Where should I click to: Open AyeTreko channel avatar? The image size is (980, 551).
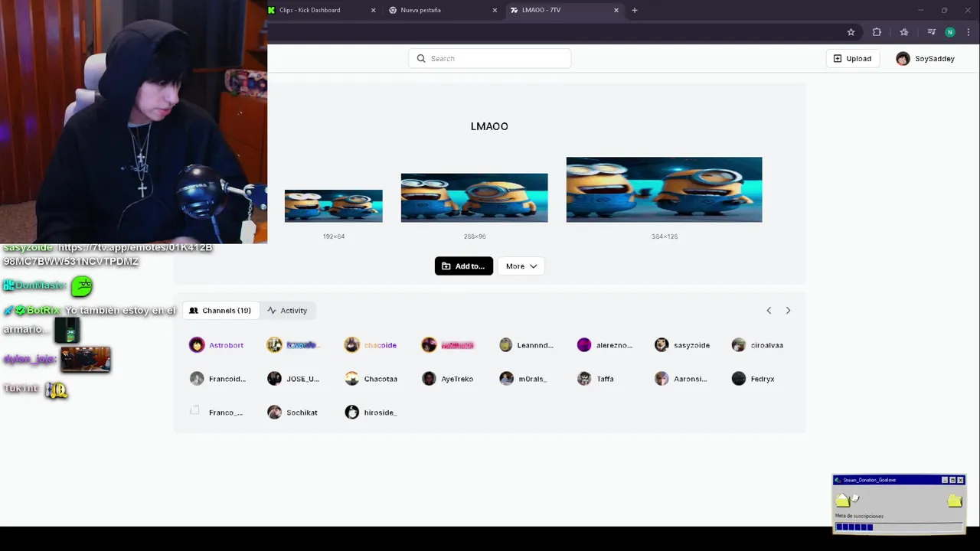pos(429,379)
